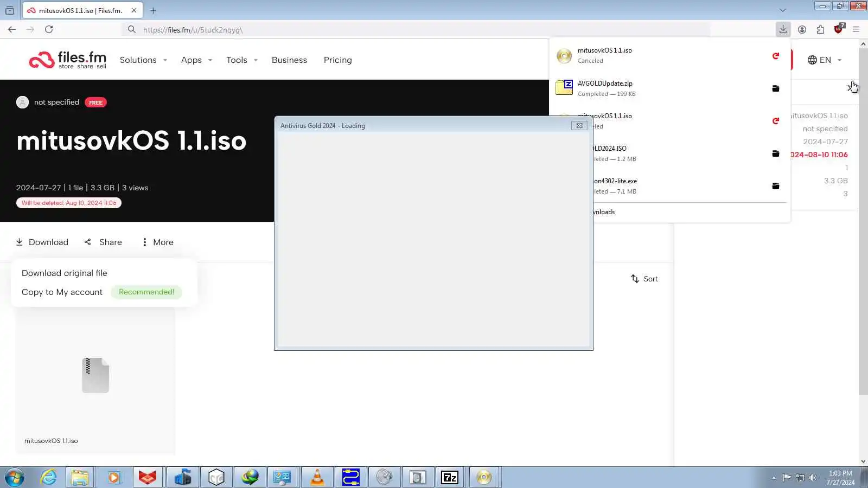Viewport: 868px width, 488px height.
Task: Click the AVGOLDUpdate.zip download entry
Action: click(659, 88)
